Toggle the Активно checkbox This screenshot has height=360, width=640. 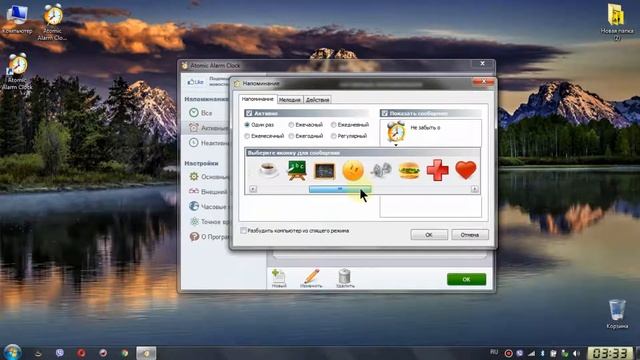click(x=249, y=113)
